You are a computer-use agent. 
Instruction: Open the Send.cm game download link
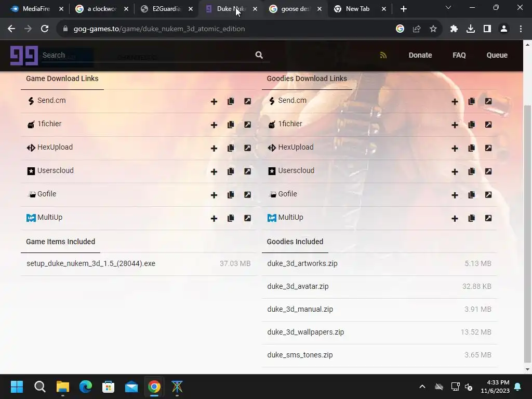point(51,100)
